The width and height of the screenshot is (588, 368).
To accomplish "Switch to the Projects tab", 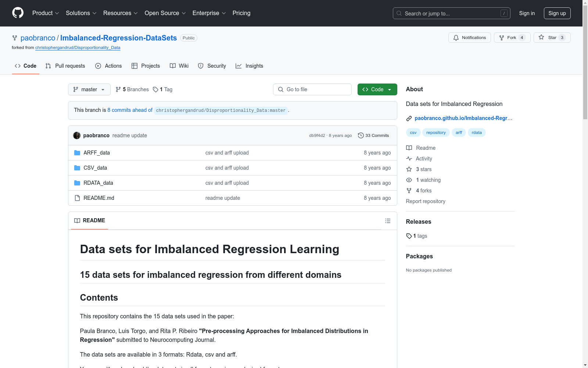I will point(146,66).
